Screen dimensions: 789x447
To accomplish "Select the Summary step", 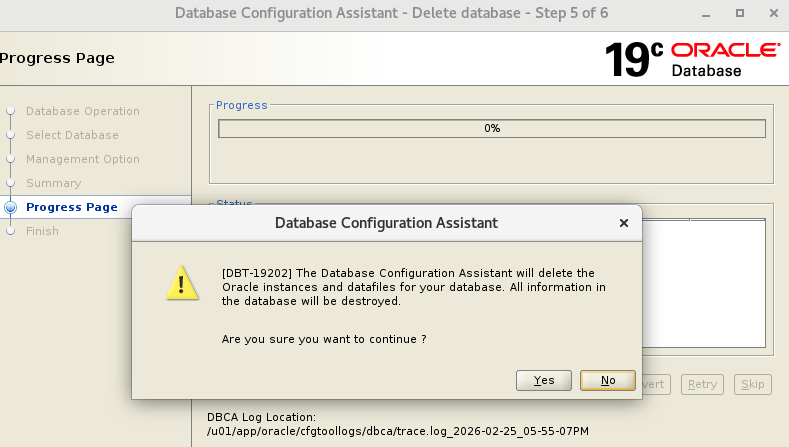I will (x=53, y=183).
